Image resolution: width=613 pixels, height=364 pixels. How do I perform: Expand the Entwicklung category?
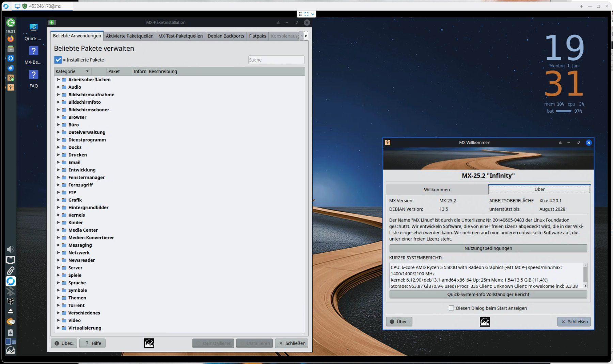coord(58,170)
